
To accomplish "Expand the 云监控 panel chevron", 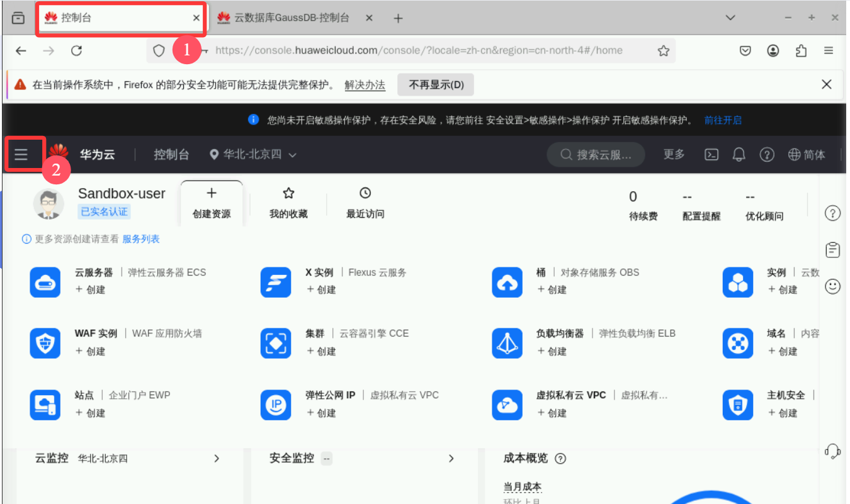I will [x=217, y=459].
